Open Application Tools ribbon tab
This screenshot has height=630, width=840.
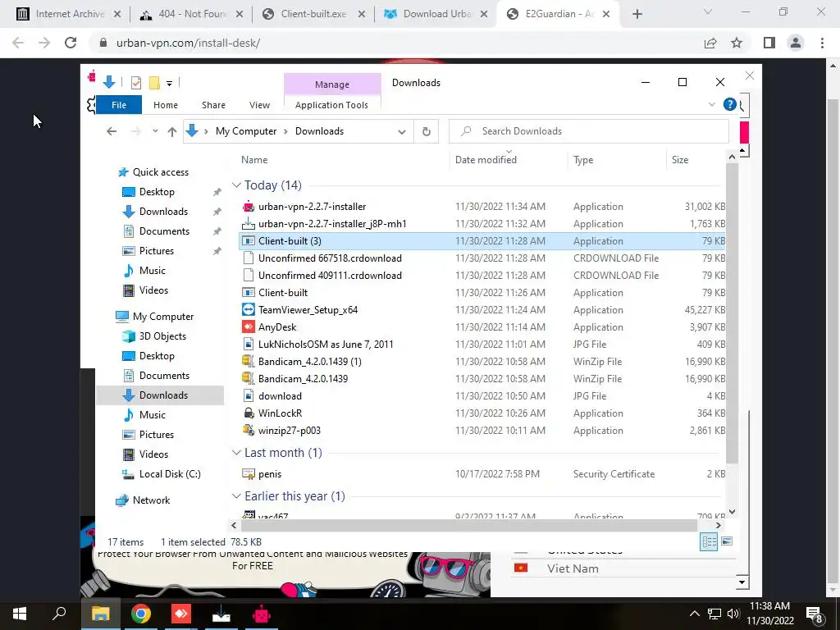click(x=331, y=105)
